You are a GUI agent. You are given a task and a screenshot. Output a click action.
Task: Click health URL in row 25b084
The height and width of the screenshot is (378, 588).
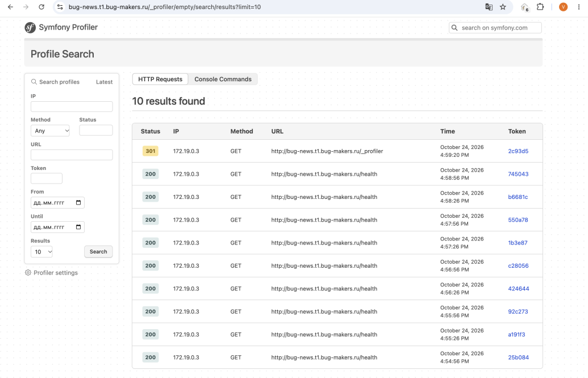[324, 357]
